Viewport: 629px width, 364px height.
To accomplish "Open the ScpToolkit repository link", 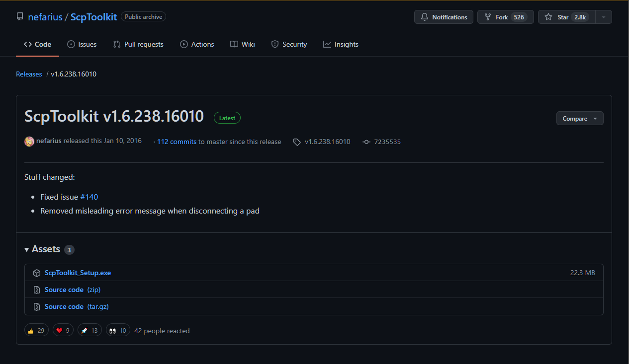I will pyautogui.click(x=93, y=17).
